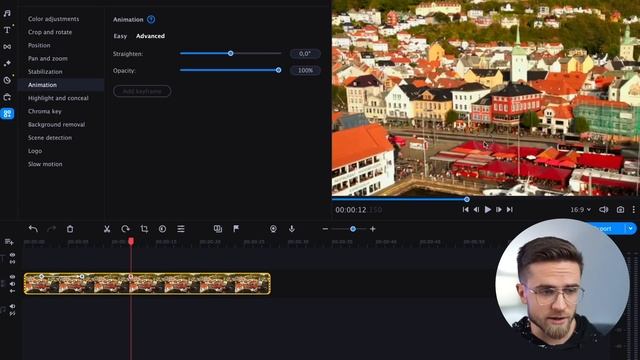Rotate the clip with rotate icon
The width and height of the screenshot is (640, 360).
(125, 229)
